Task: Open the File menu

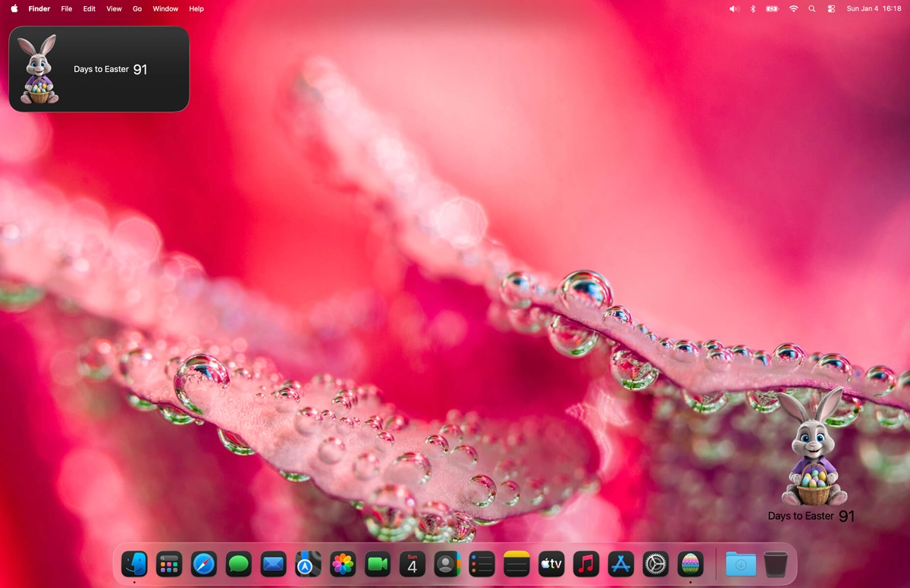Action: click(67, 9)
